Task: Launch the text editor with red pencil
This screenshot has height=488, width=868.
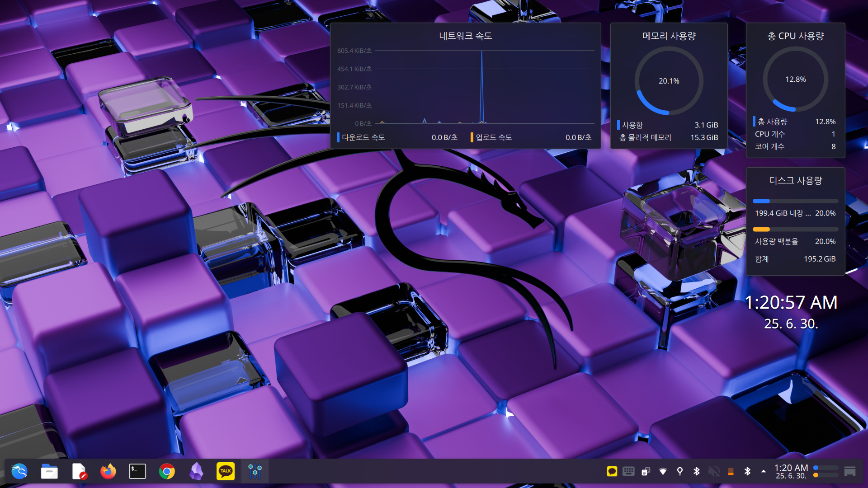Action: pyautogui.click(x=79, y=471)
